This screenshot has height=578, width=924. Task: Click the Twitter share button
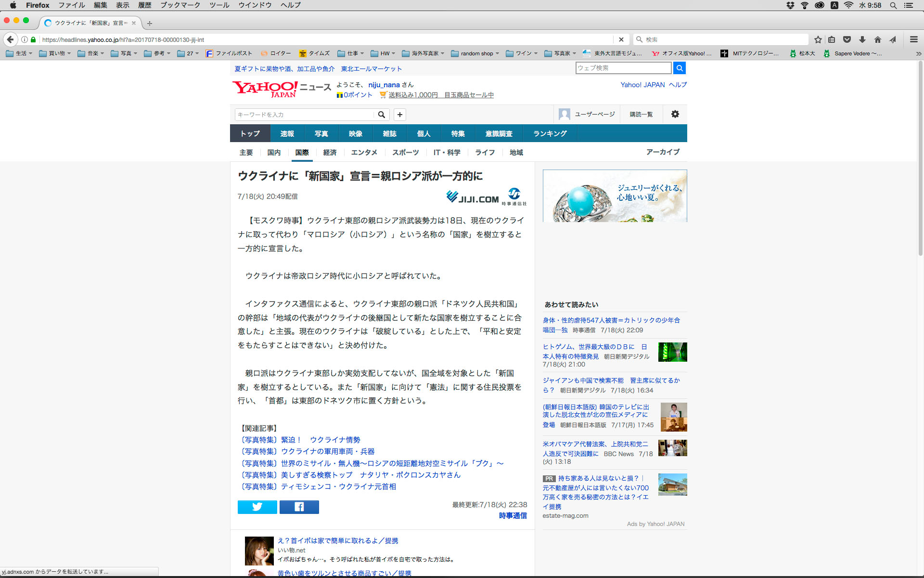[x=257, y=507]
